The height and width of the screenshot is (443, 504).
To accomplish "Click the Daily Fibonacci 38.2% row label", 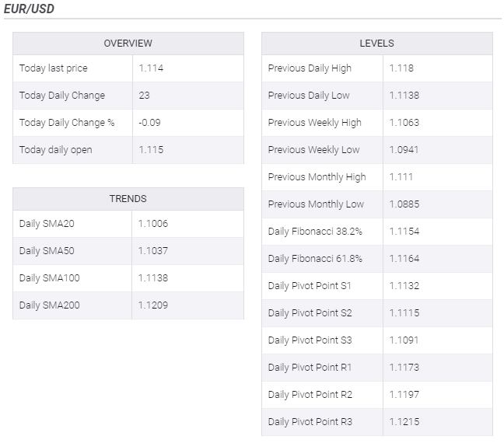I will click(x=315, y=232).
